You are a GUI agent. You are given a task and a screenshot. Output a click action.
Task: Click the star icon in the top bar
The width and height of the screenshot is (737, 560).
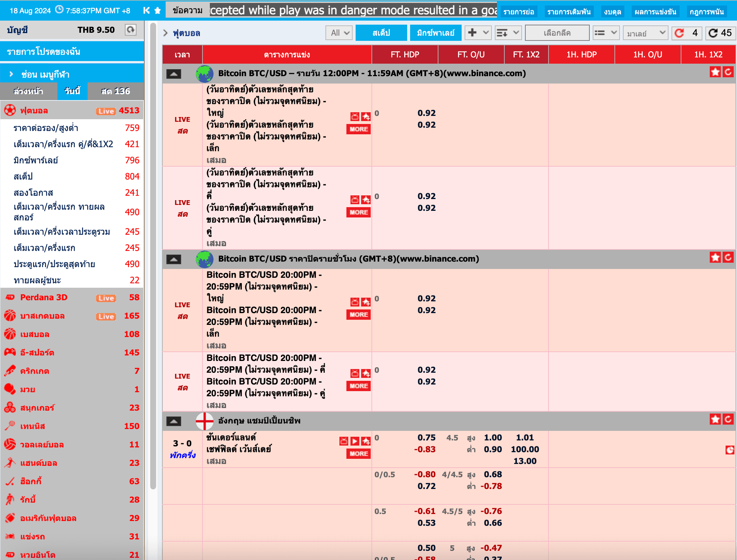pyautogui.click(x=158, y=10)
